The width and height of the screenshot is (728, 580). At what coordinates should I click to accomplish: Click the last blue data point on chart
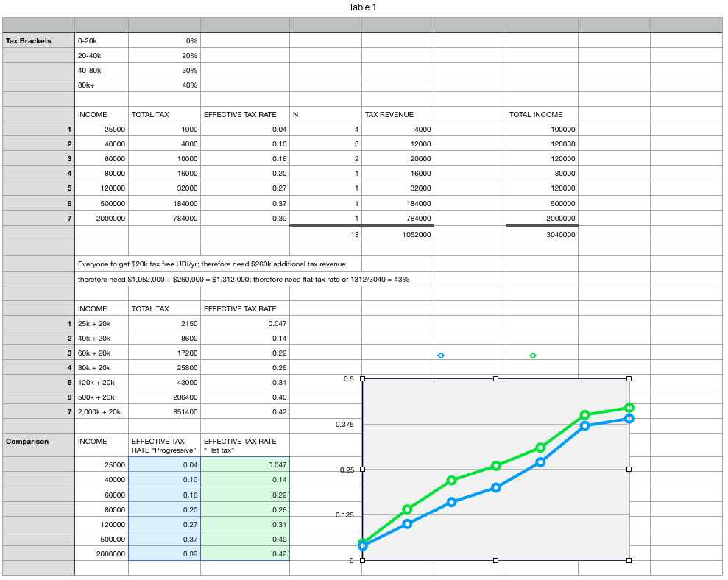click(629, 418)
